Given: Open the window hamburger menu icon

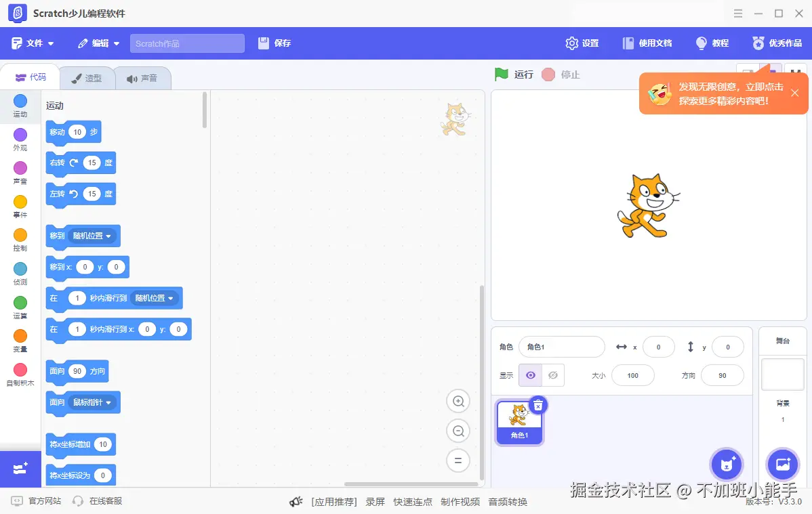Looking at the screenshot, I should 738,14.
